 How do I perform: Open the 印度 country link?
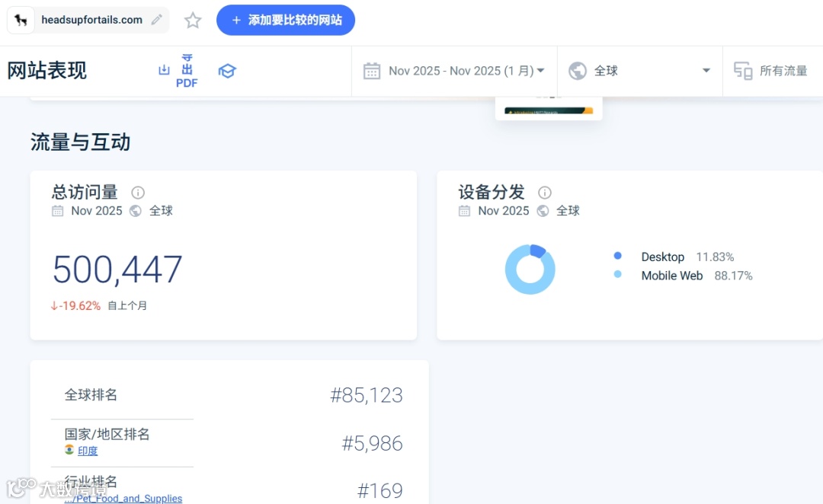pos(88,451)
